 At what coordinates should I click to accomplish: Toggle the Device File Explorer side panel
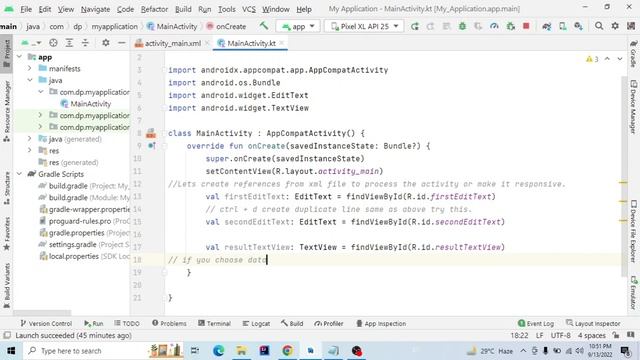tap(633, 231)
